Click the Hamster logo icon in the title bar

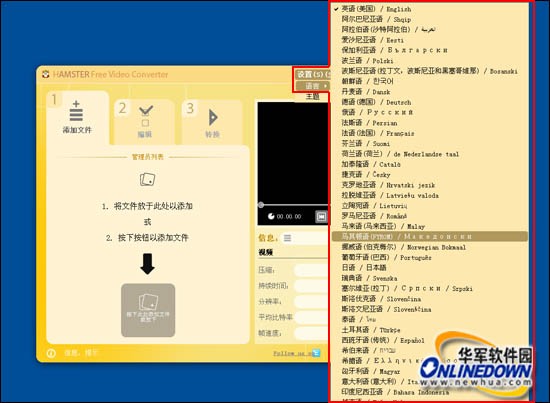[x=46, y=74]
